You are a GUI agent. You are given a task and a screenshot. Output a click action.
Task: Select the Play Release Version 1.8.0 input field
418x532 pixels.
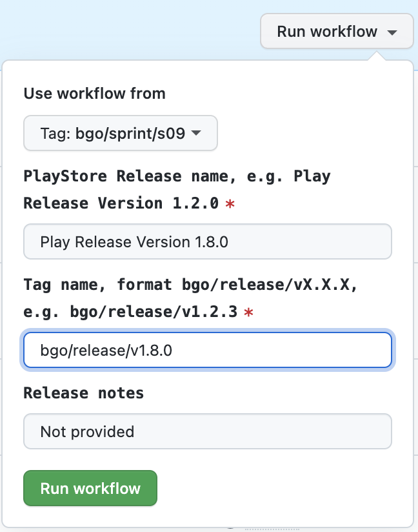[x=208, y=241]
